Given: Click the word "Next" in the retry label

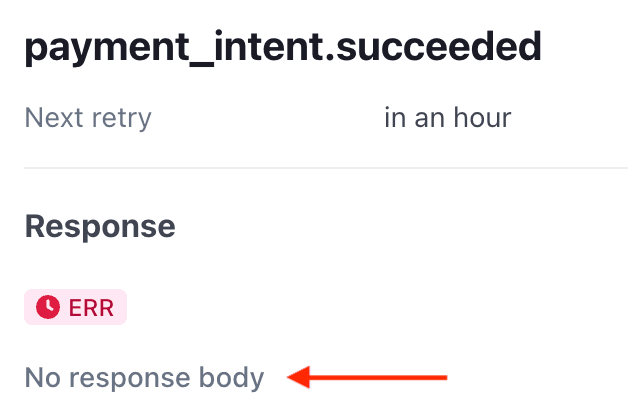Looking at the screenshot, I should [x=54, y=118].
